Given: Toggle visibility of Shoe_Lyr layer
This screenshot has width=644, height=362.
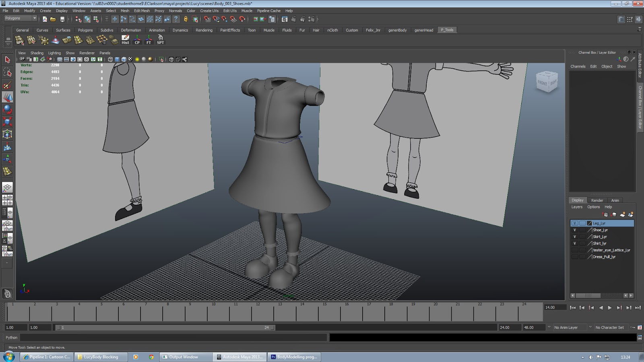Looking at the screenshot, I should [x=575, y=230].
